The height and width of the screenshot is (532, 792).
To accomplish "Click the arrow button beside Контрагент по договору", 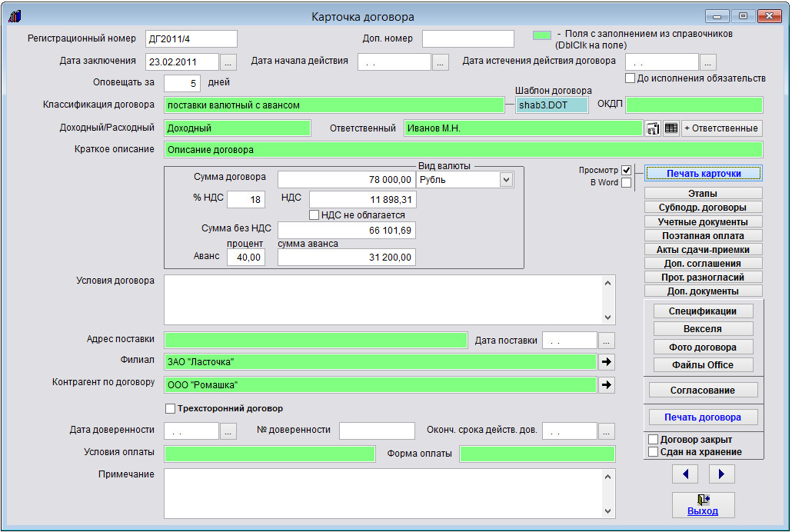I will coord(607,384).
